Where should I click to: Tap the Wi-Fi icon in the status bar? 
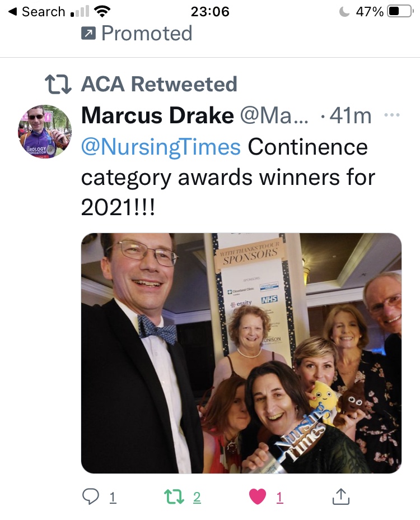[102, 11]
